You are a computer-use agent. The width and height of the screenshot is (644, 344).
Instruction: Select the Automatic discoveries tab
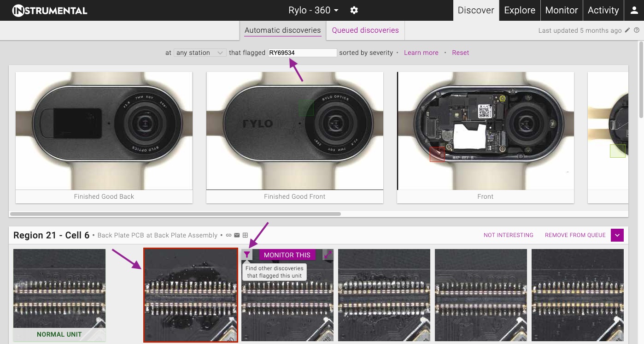[282, 30]
